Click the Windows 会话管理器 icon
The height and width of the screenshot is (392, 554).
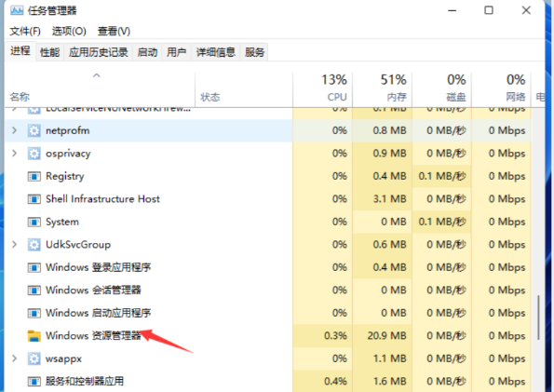click(x=34, y=291)
